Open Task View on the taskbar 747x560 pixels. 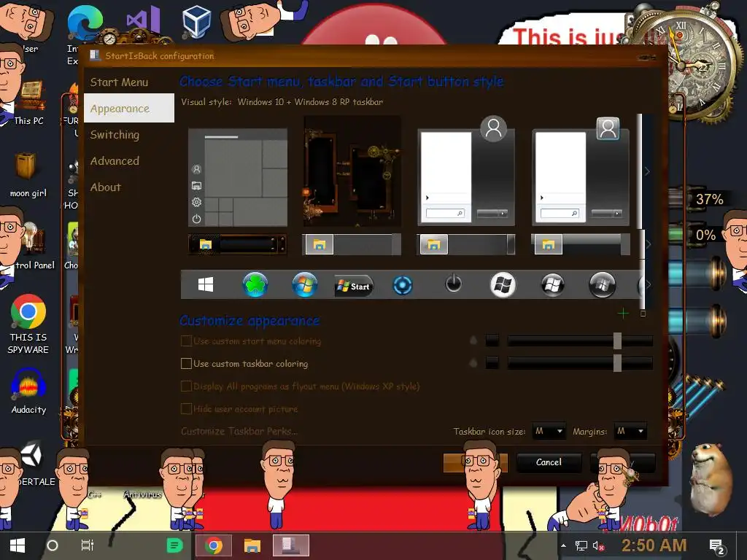tap(88, 545)
